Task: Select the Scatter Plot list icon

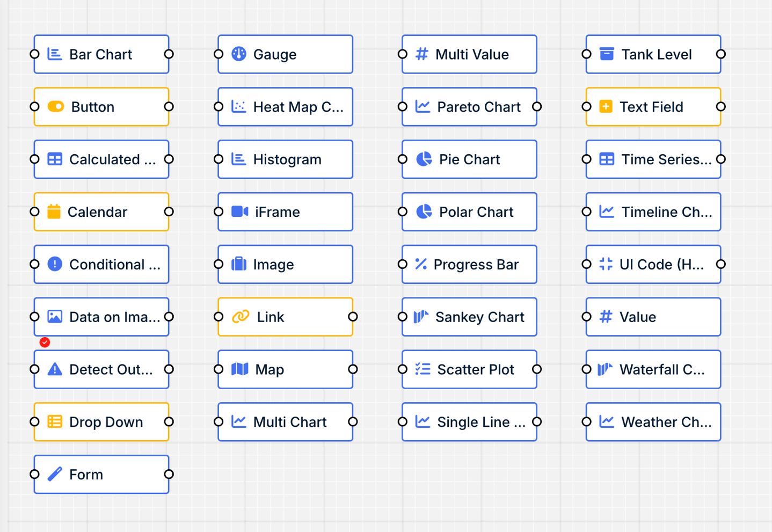Action: pos(422,369)
